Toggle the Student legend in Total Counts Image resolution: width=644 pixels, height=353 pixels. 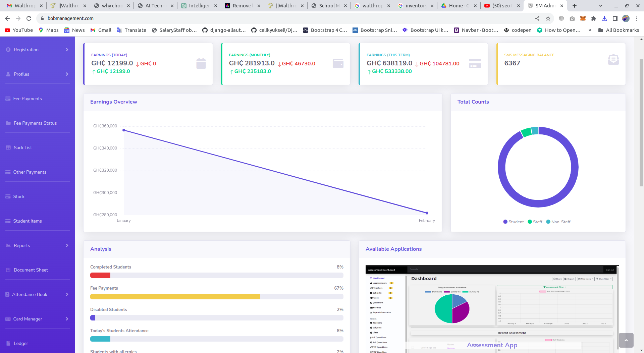click(x=514, y=222)
